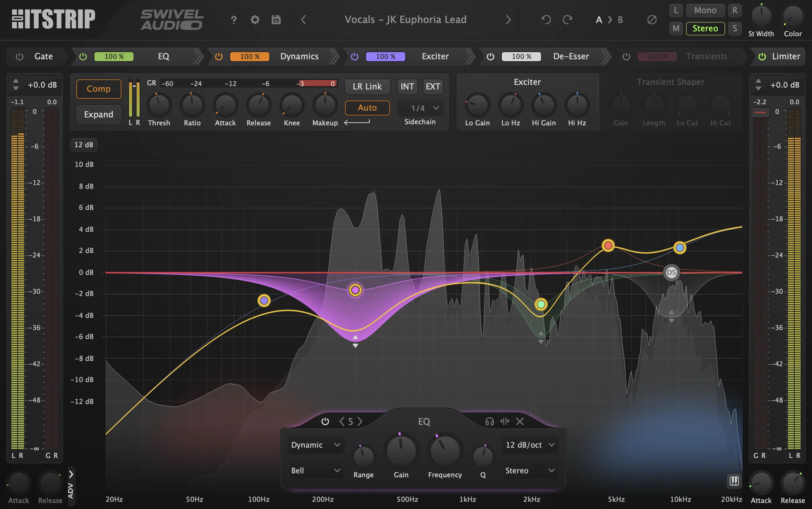Solo the EQ band with the headphone icon

[x=489, y=422]
